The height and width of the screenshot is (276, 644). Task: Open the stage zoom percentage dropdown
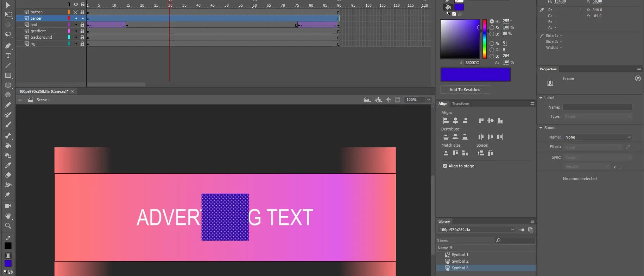[429, 100]
